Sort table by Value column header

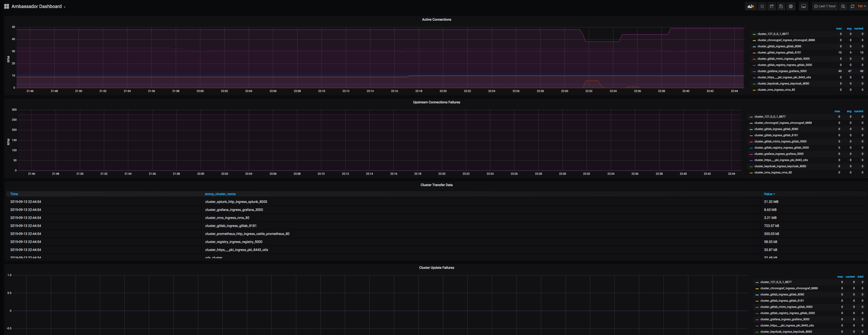(768, 194)
